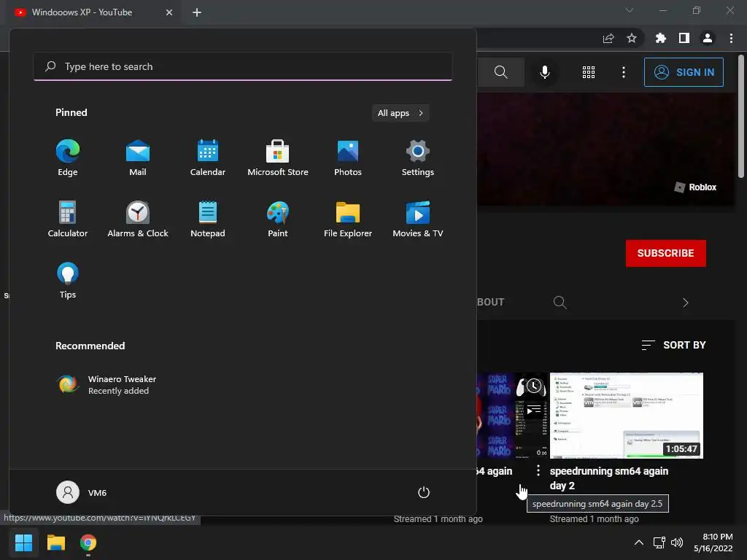This screenshot has height=560, width=747.
Task: Close the Windooows XP - YouTube tab
Action: click(x=169, y=12)
